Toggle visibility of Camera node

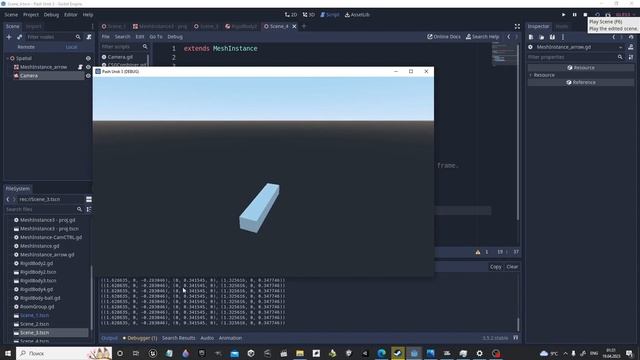pos(88,76)
